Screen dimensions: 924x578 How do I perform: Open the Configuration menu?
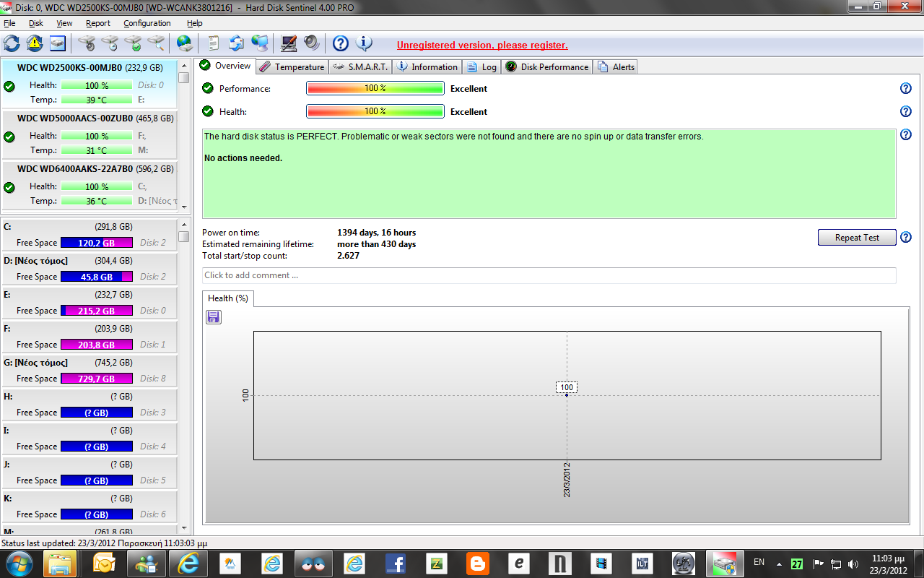[x=147, y=23]
